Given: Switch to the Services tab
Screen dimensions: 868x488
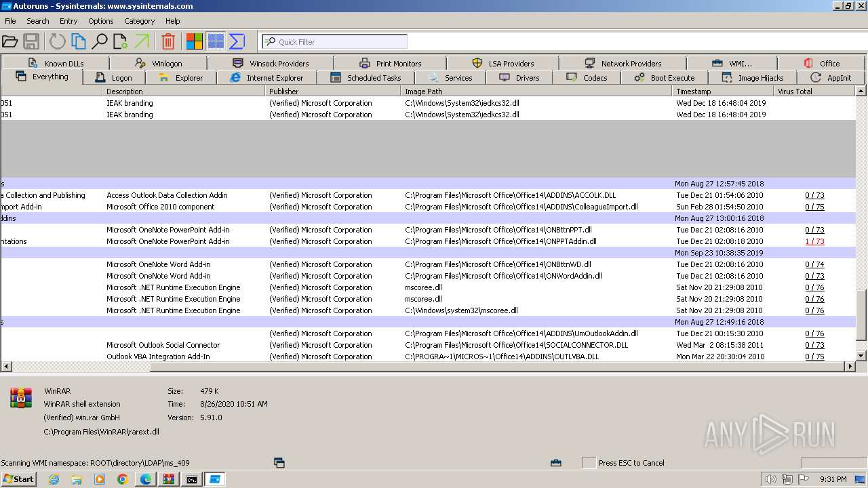Looking at the screenshot, I should [450, 77].
